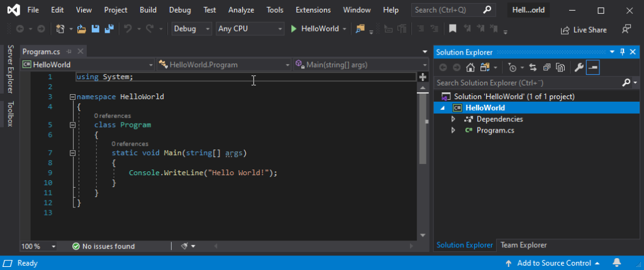The image size is (644, 270).
Task: Click Sync with Active Document arrows icon
Action: (x=533, y=67)
